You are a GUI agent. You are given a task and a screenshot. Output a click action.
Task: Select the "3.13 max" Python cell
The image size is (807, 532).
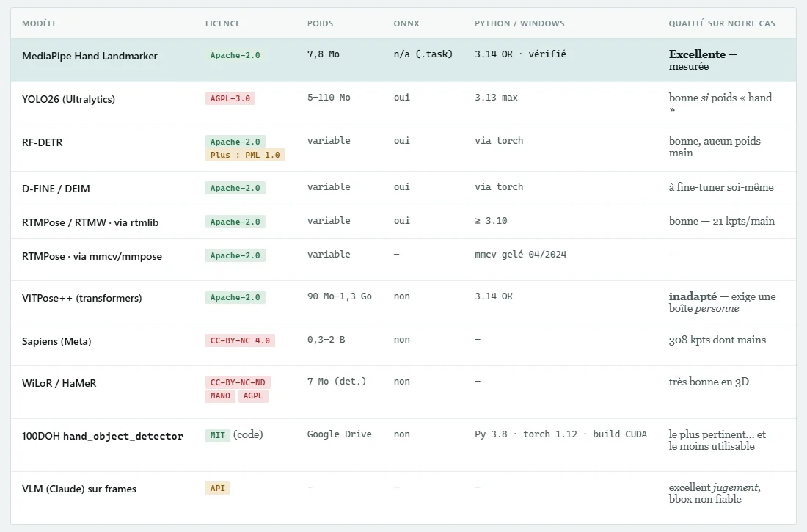click(496, 98)
